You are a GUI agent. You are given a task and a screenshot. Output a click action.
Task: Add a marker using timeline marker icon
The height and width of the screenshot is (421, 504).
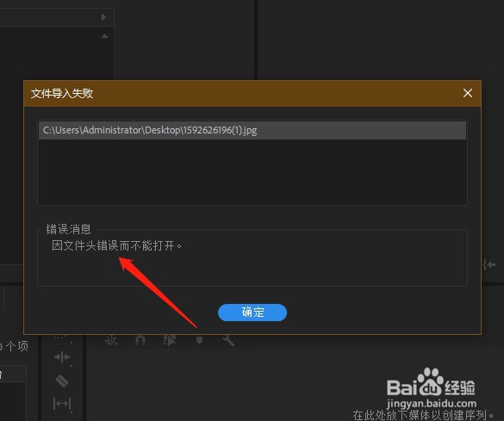[x=199, y=340]
